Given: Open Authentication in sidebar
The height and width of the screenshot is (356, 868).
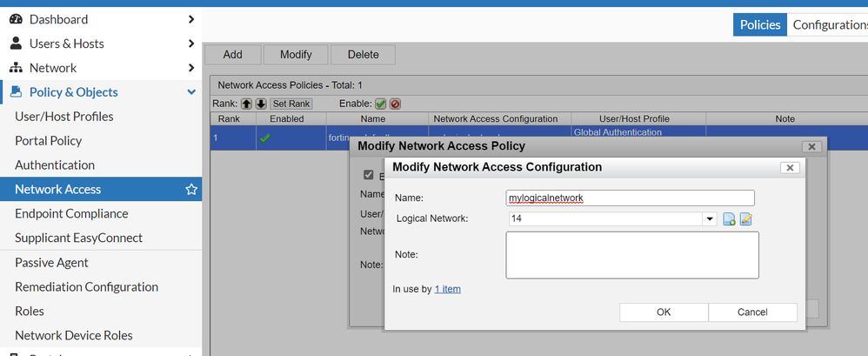Looking at the screenshot, I should (55, 165).
